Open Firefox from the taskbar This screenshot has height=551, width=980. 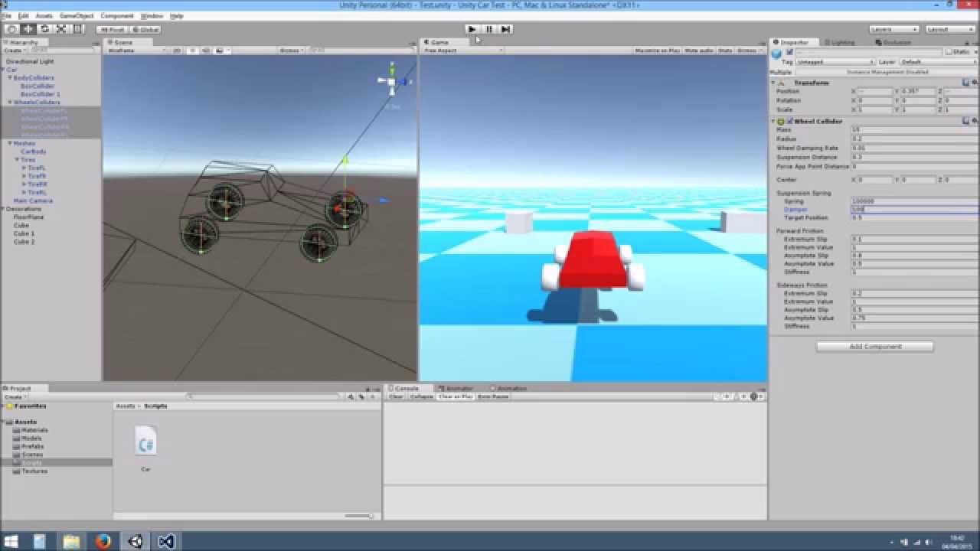click(103, 541)
